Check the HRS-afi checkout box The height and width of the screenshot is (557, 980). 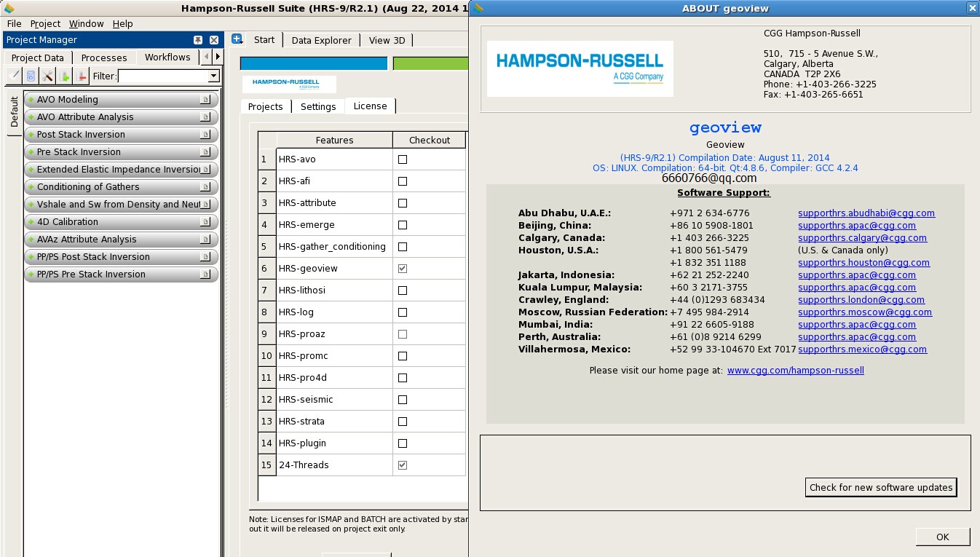403,181
